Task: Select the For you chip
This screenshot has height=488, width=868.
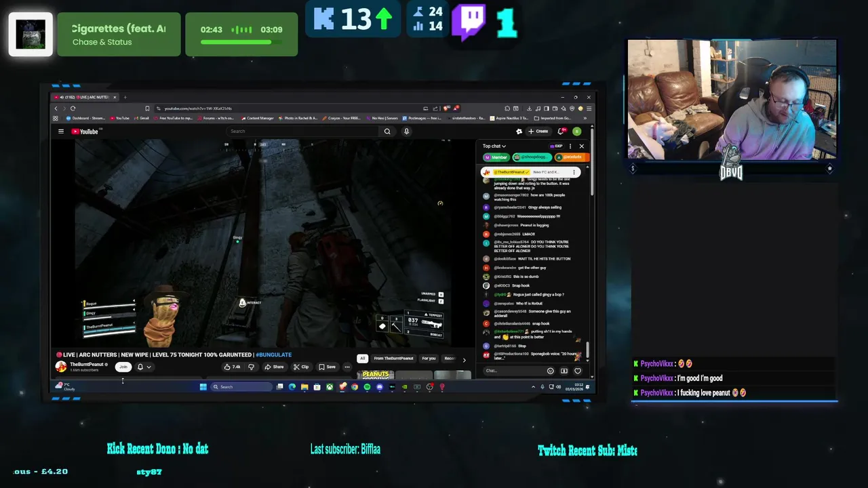Action: coord(429,359)
